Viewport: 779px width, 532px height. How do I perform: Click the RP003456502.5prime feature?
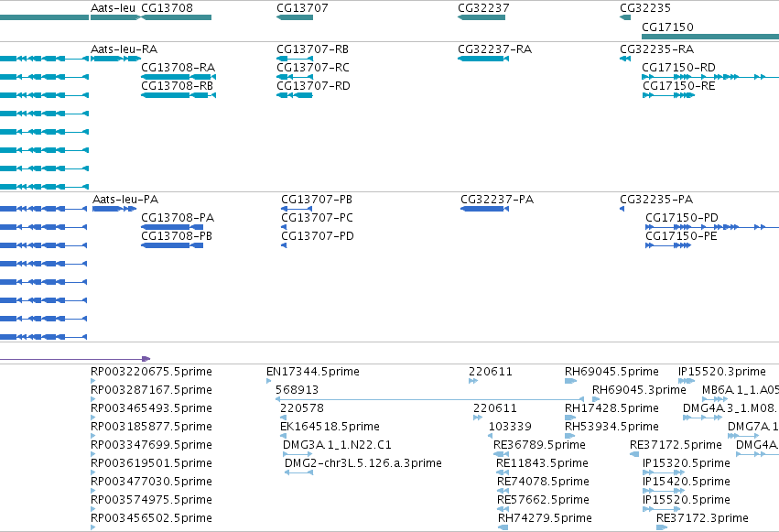(151, 518)
